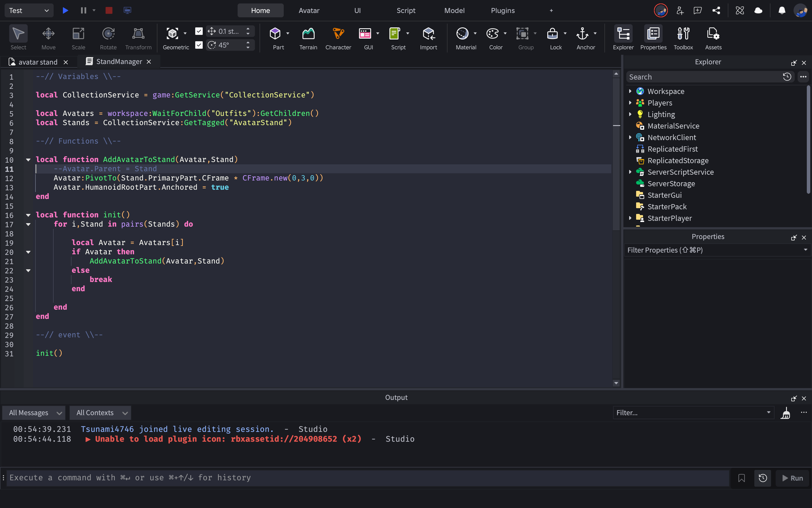Open the All Contexts dropdown
Viewport: 812px width, 508px height.
tap(100, 413)
